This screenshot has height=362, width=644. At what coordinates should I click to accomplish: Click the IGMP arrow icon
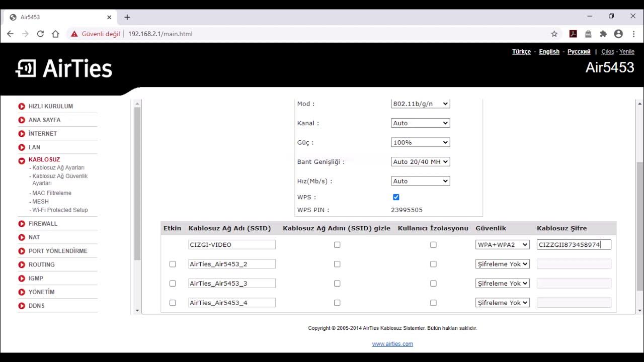coord(22,278)
